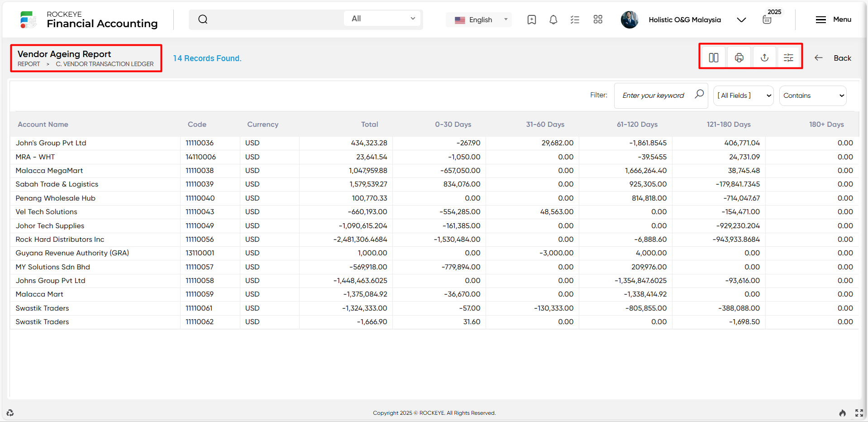This screenshot has height=422, width=868.
Task: Select Penang Wholesale Hub row
Action: [434, 198]
